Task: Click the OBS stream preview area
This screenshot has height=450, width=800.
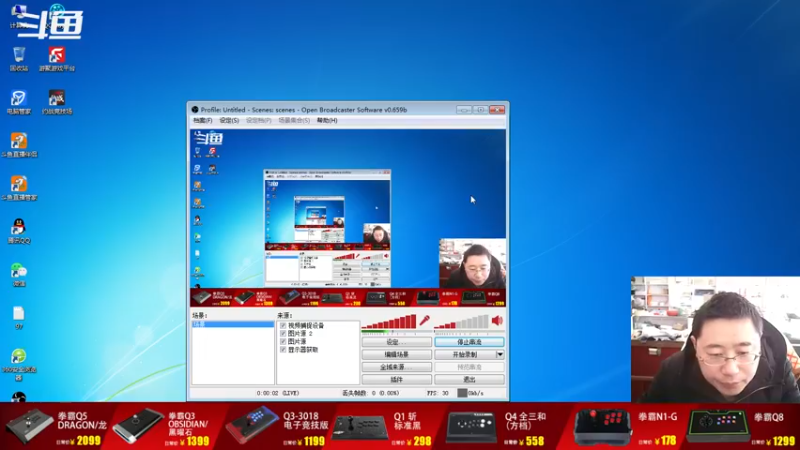Action: 348,218
